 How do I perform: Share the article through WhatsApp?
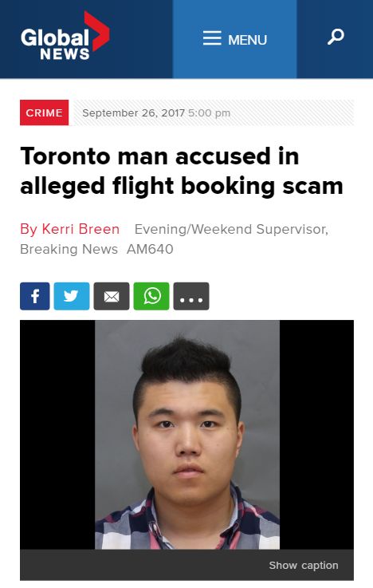151,296
